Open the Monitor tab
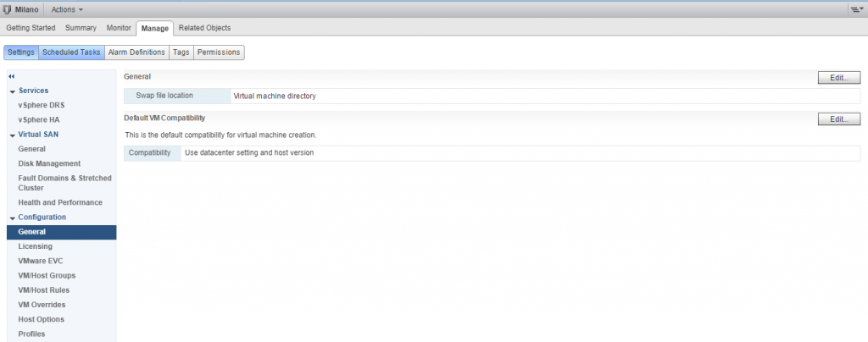Screen dimensions: 868x342 click(x=119, y=28)
